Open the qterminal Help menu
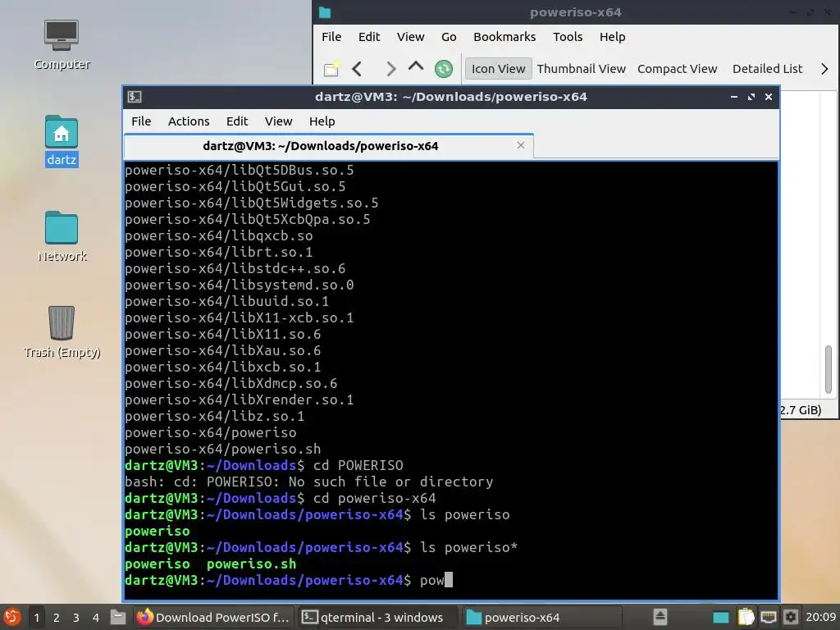Image resolution: width=840 pixels, height=630 pixels. (x=322, y=121)
